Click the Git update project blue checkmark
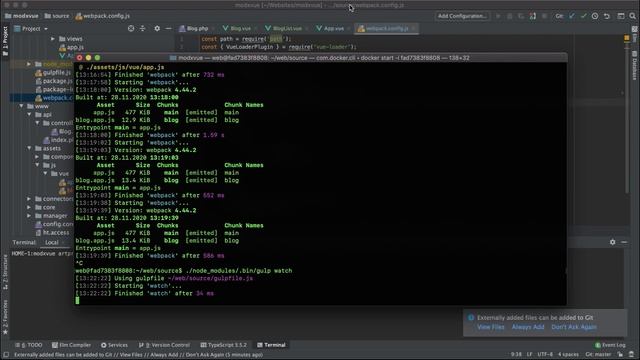 [x=572, y=16]
